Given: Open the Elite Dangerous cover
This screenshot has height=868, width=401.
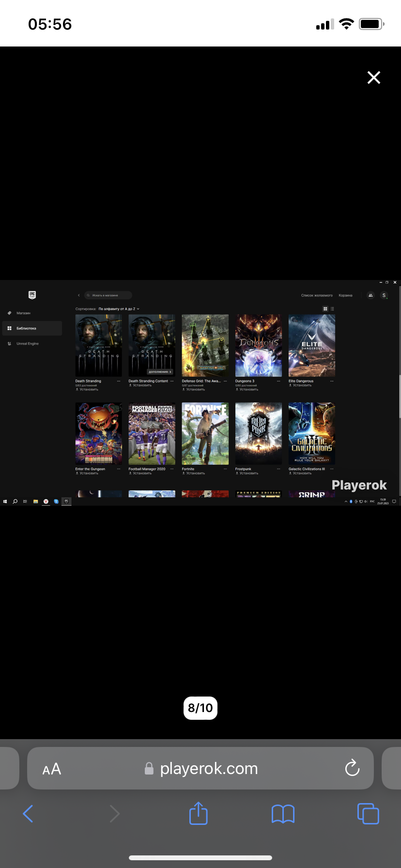Looking at the screenshot, I should [x=312, y=345].
